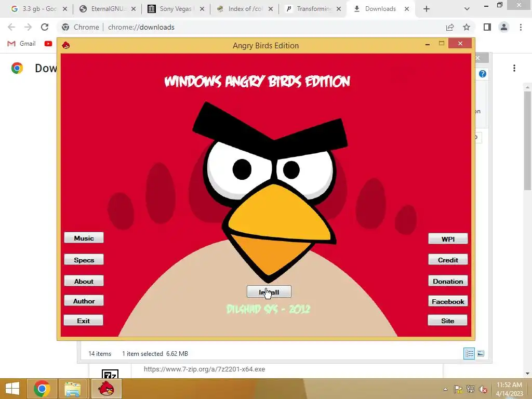Click the Exit button in Angry Birds window

[84, 320]
